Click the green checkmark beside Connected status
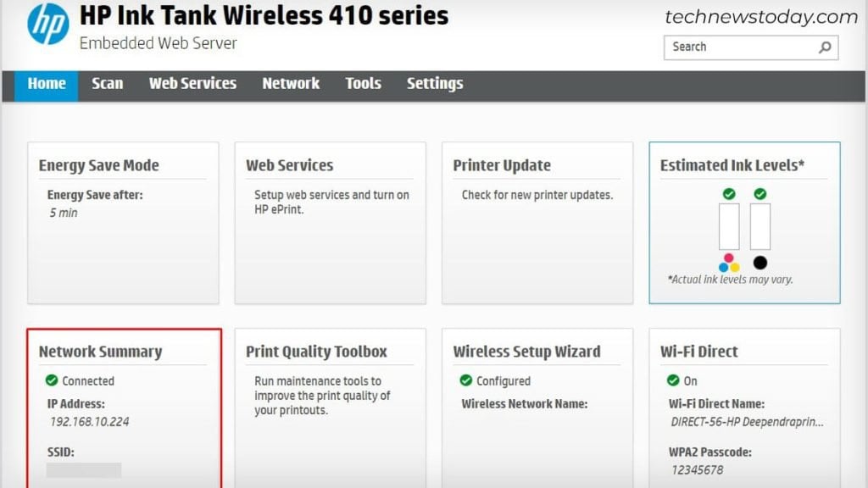Viewport: 868px width, 488px height. coord(50,380)
